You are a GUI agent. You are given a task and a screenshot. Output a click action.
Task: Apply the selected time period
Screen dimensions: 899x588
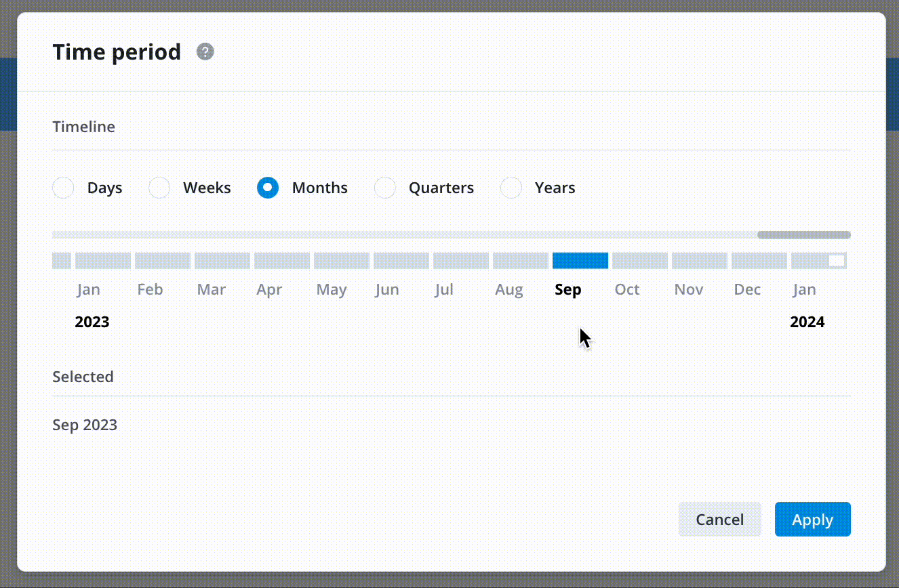pos(812,520)
